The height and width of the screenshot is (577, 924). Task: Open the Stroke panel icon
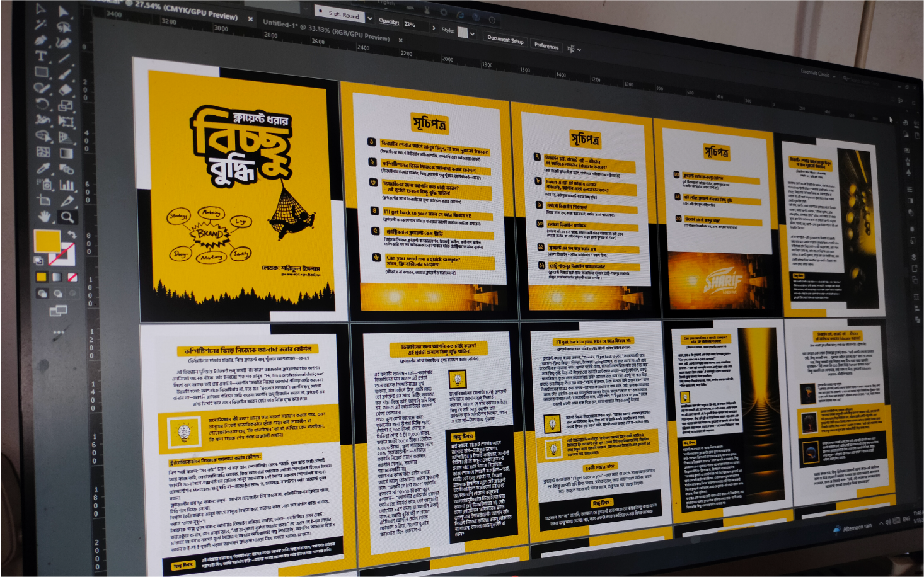(x=910, y=190)
